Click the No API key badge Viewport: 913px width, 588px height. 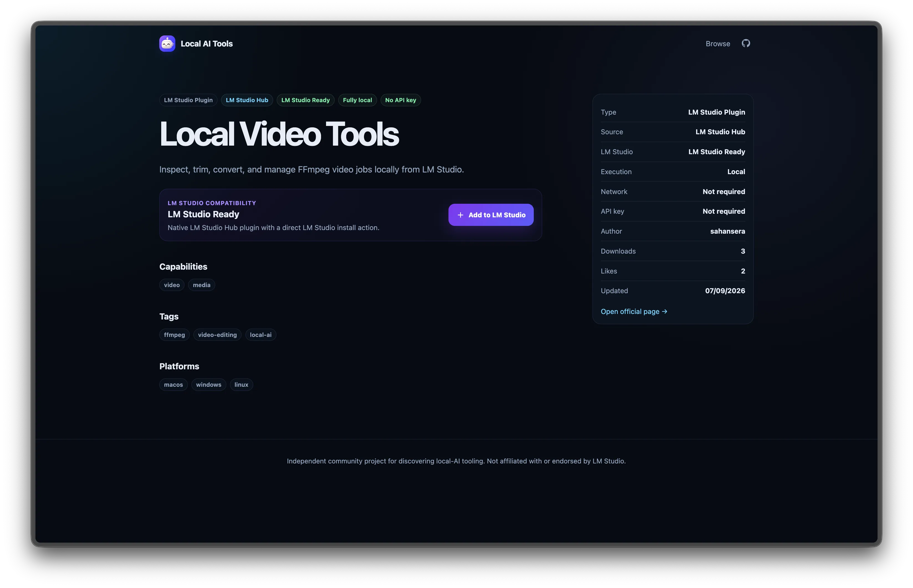click(400, 100)
